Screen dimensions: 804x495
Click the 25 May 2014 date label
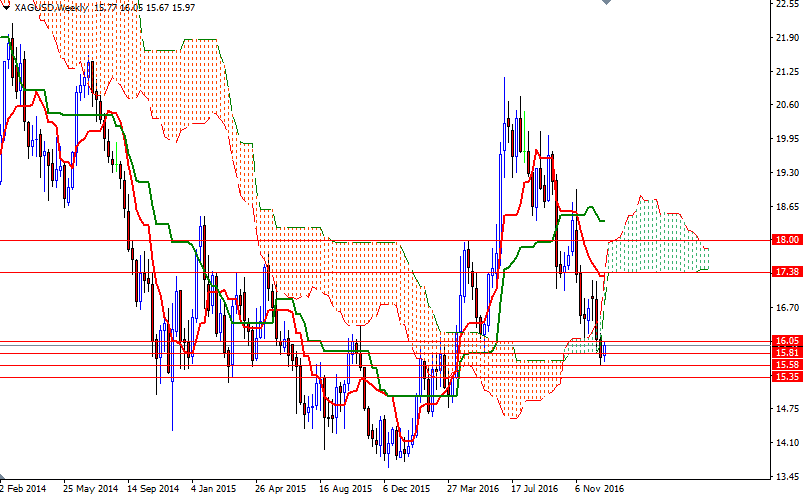(90, 488)
